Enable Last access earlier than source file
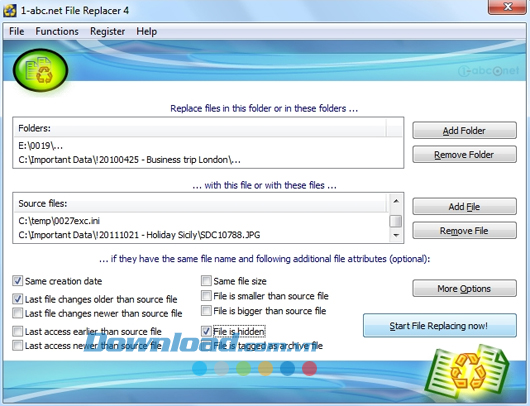 click(18, 331)
